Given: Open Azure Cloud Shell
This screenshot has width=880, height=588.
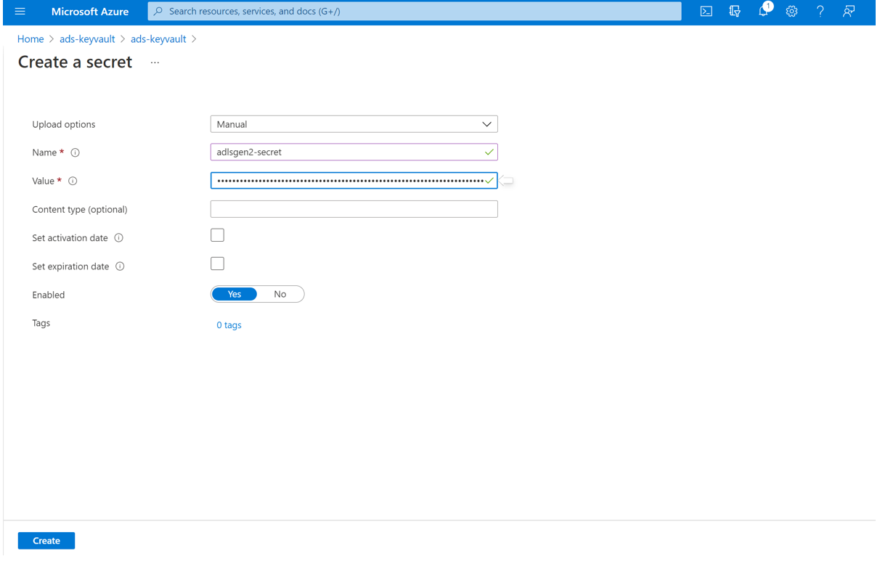Looking at the screenshot, I should [706, 11].
